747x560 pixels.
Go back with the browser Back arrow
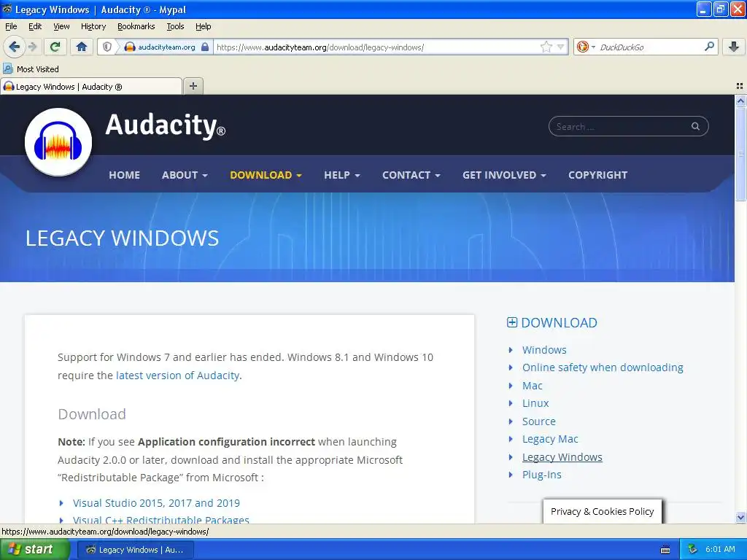[x=14, y=47]
